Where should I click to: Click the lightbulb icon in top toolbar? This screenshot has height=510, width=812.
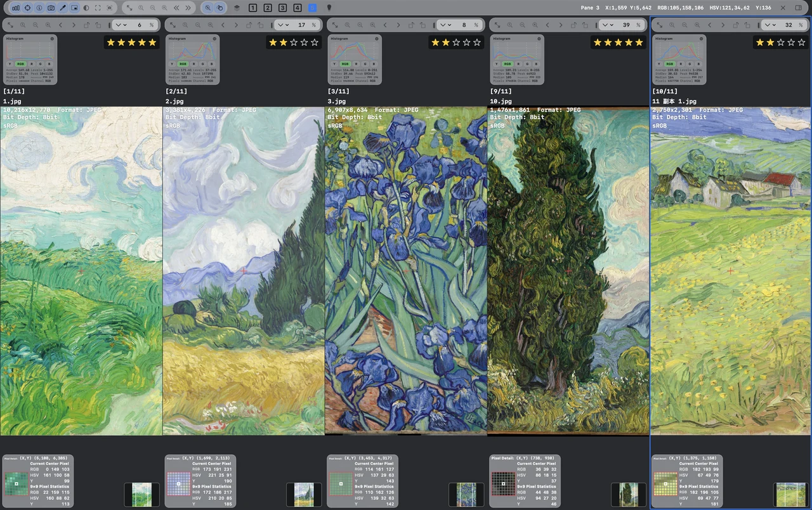[x=329, y=8]
